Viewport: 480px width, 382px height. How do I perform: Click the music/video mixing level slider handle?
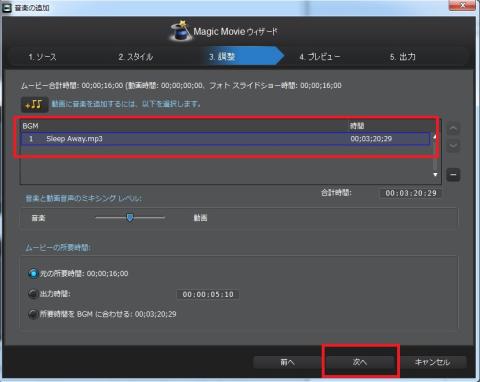pos(130,218)
